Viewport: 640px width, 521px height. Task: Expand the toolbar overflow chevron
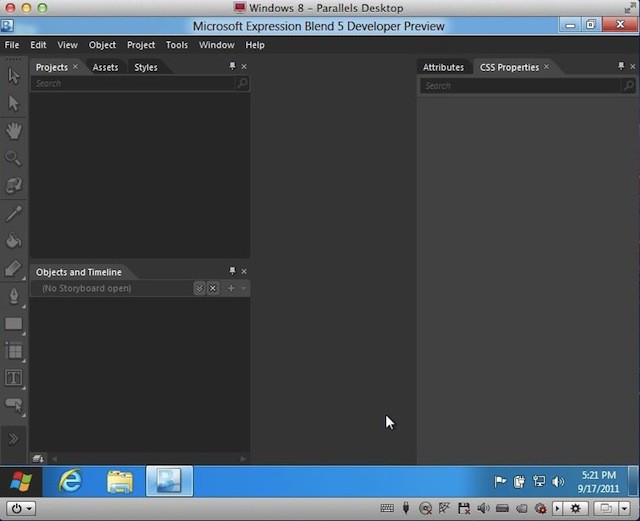(14, 439)
